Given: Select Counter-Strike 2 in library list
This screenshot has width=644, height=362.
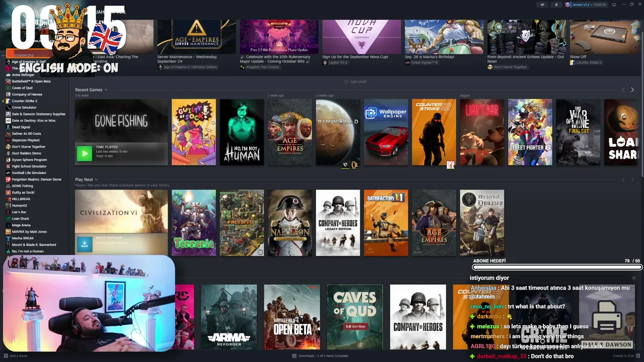Looking at the screenshot, I should point(24,101).
